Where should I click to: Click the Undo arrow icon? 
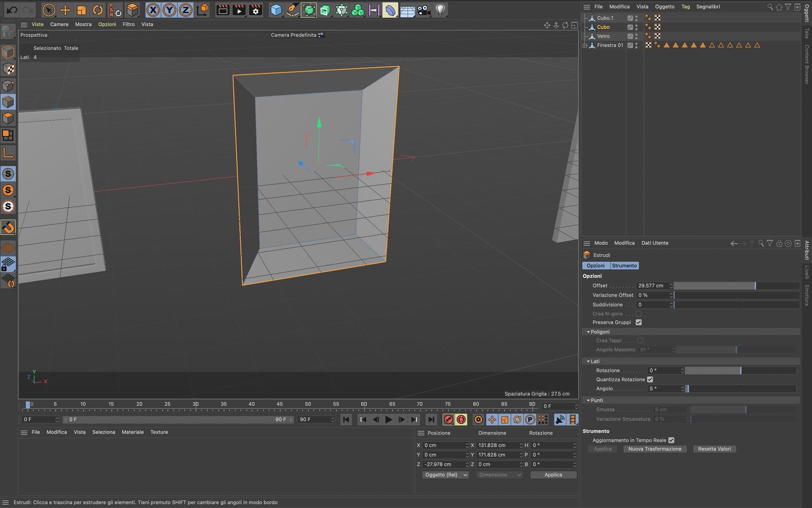pyautogui.click(x=12, y=10)
